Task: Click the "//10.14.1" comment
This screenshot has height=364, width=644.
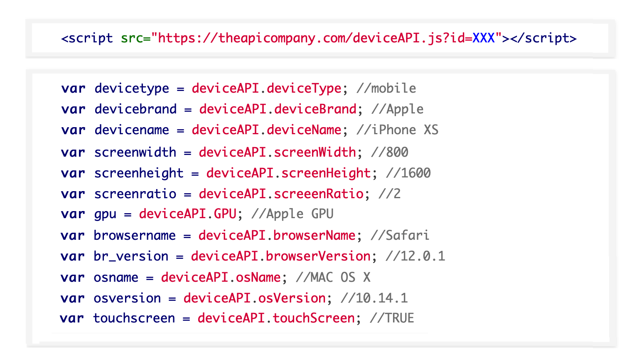Action: (374, 298)
